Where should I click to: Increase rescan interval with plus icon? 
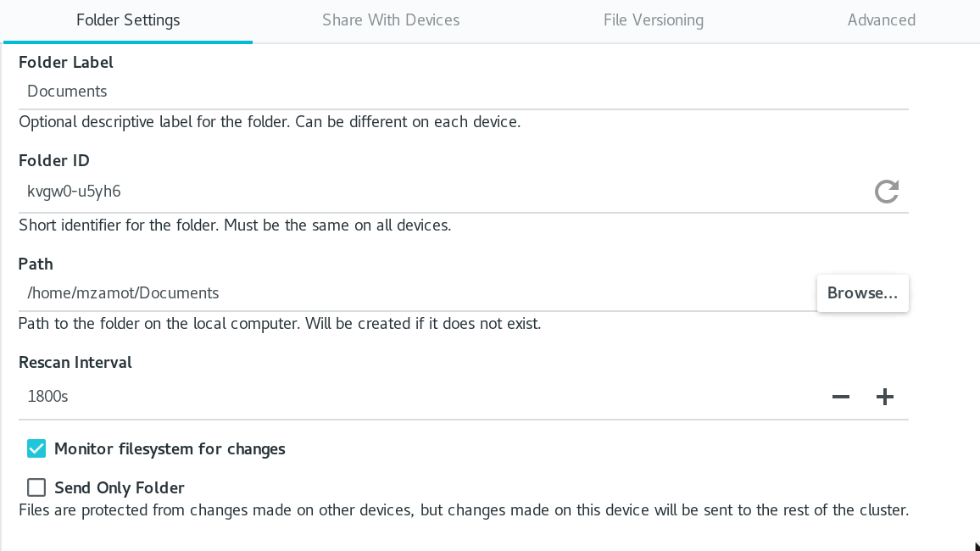885,397
